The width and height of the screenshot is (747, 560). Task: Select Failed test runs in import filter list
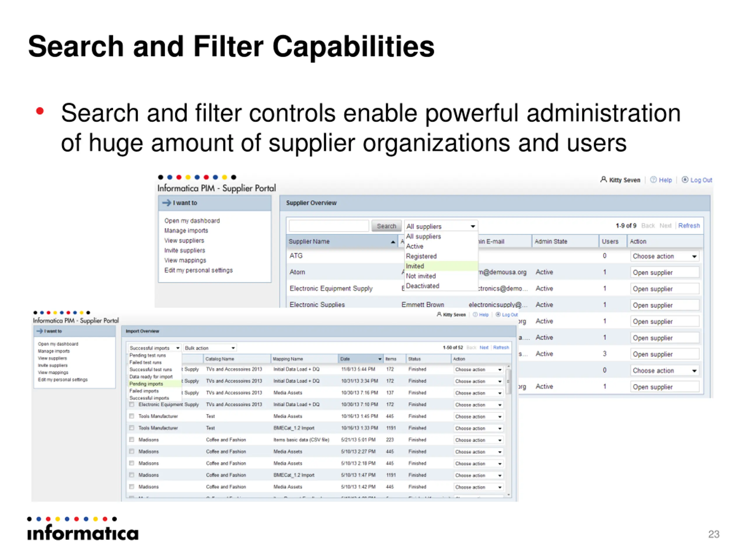(155, 362)
